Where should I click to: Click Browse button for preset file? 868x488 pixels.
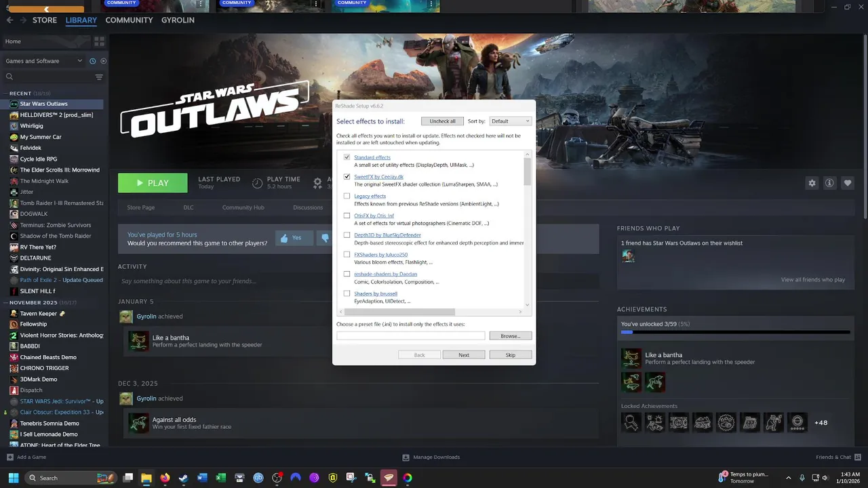(511, 336)
